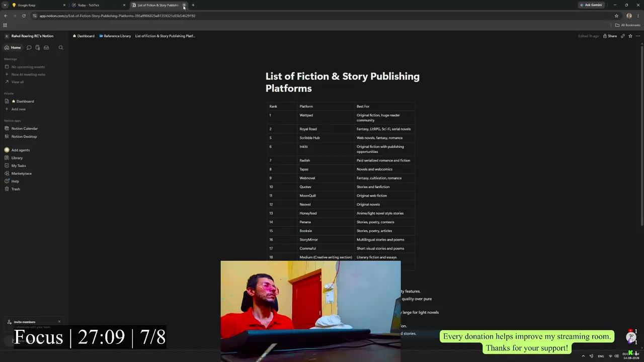Image resolution: width=644 pixels, height=362 pixels.
Task: Open the All Bookmarks folder
Action: (628, 25)
